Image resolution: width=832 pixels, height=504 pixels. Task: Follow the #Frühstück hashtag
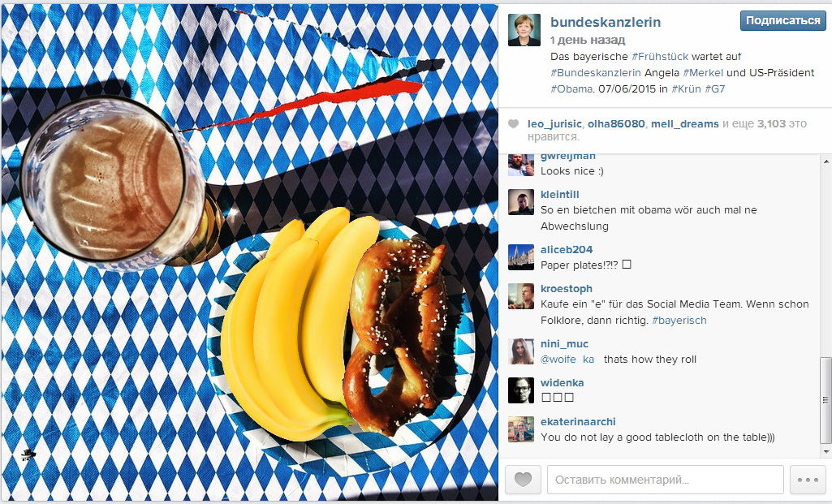click(x=660, y=57)
